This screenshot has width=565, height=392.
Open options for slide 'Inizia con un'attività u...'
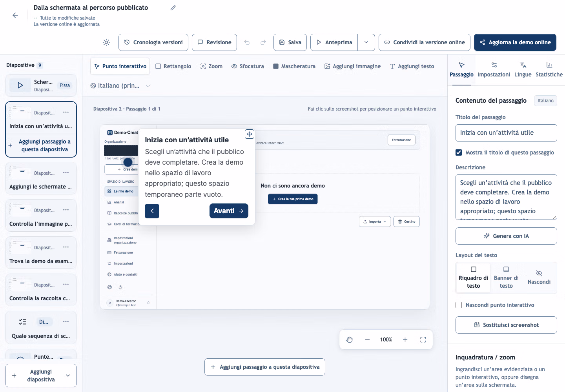pos(66,113)
